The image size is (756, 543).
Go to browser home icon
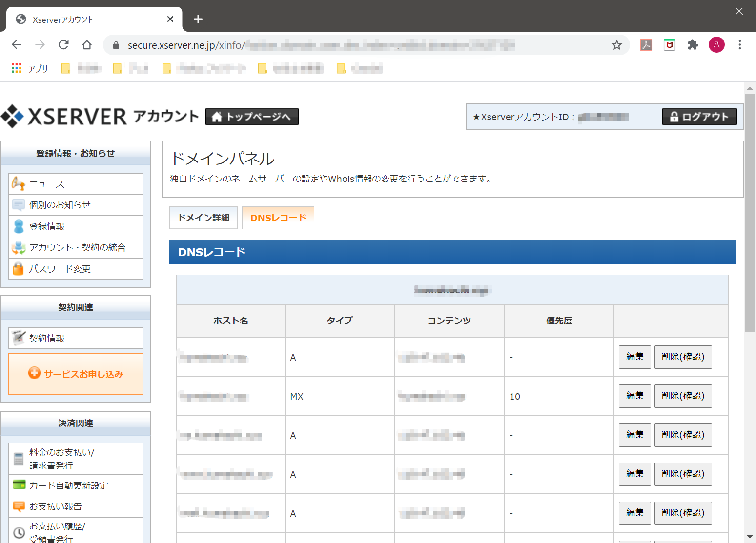pyautogui.click(x=87, y=45)
